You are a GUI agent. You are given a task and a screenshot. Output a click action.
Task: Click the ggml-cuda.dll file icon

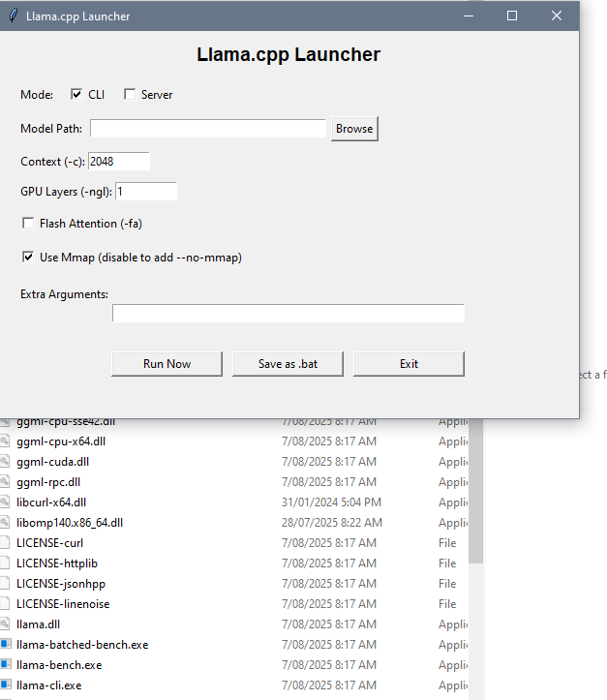5,461
